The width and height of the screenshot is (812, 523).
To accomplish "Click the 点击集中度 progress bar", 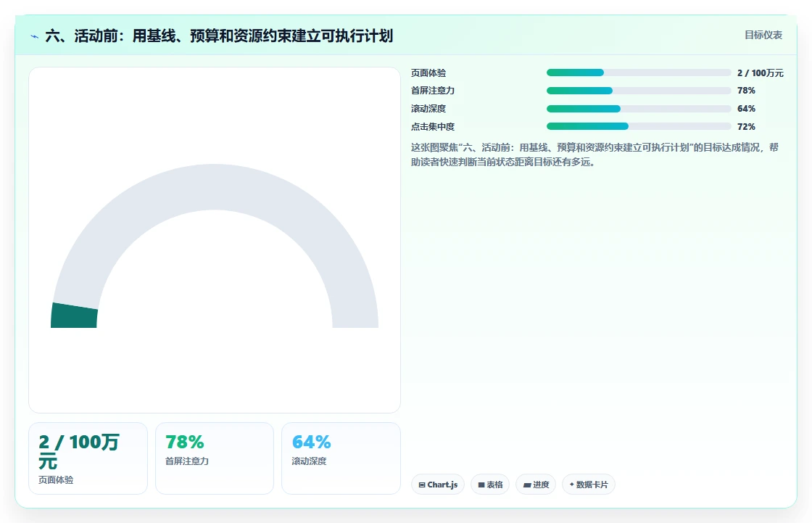I will point(639,126).
